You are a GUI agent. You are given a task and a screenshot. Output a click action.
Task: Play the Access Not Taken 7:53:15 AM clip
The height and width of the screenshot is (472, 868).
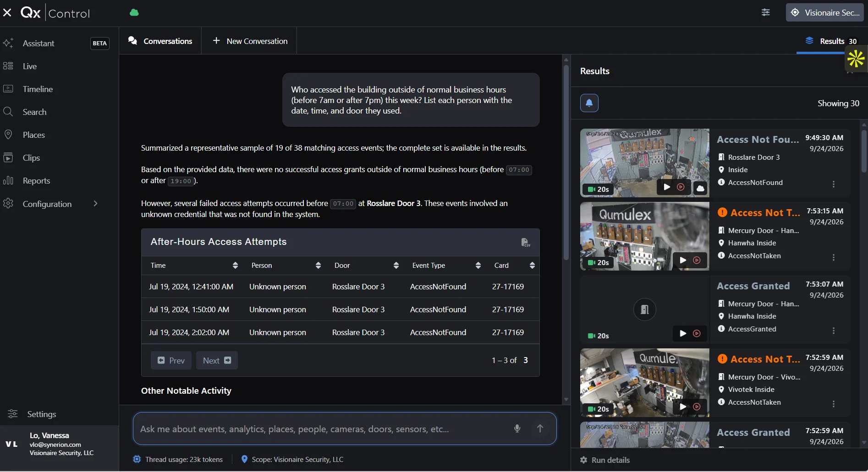pos(683,260)
